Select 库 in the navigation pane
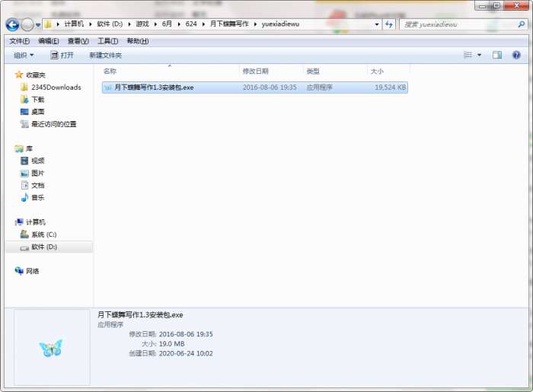The width and height of the screenshot is (533, 392). pyautogui.click(x=29, y=148)
